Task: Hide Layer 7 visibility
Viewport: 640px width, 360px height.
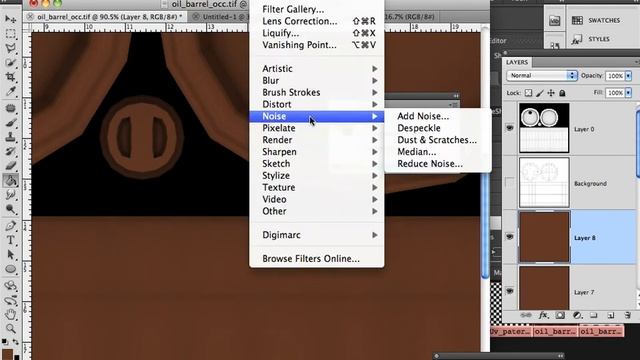Action: 510,291
